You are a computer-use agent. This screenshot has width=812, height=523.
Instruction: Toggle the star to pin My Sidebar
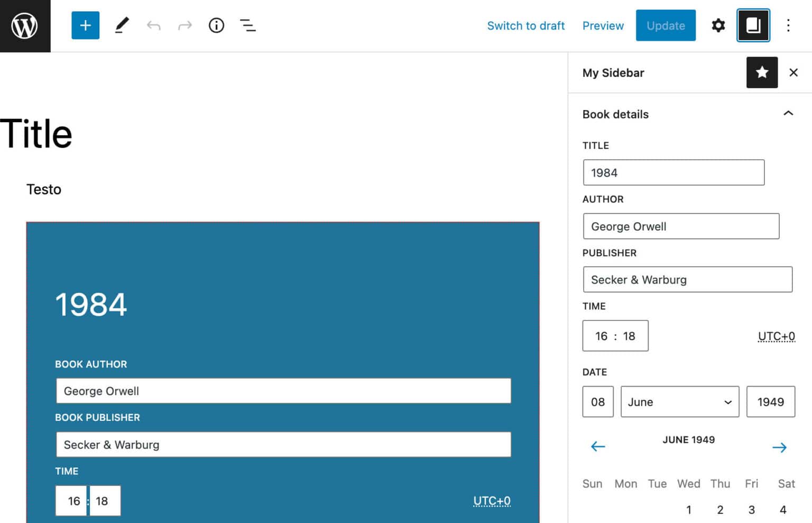[762, 72]
